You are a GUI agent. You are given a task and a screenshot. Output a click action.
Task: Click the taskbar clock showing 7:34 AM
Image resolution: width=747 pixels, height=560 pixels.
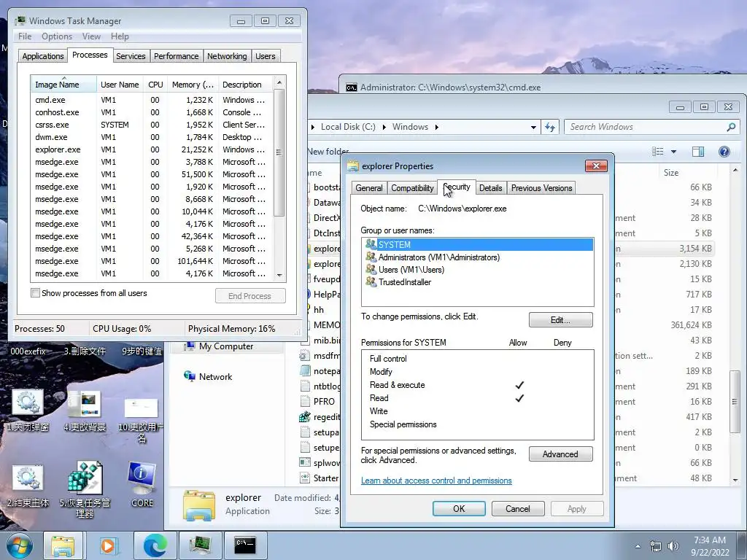click(x=709, y=546)
